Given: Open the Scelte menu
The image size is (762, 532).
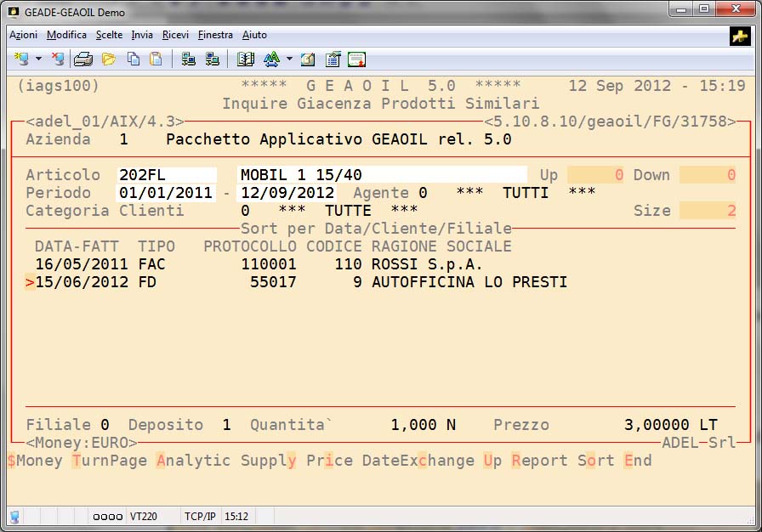Looking at the screenshot, I should coord(109,35).
